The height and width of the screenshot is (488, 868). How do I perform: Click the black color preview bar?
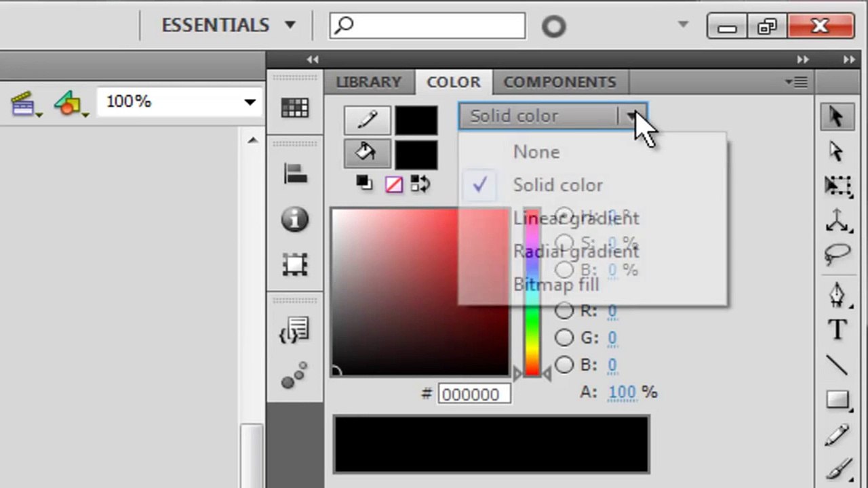(x=491, y=444)
